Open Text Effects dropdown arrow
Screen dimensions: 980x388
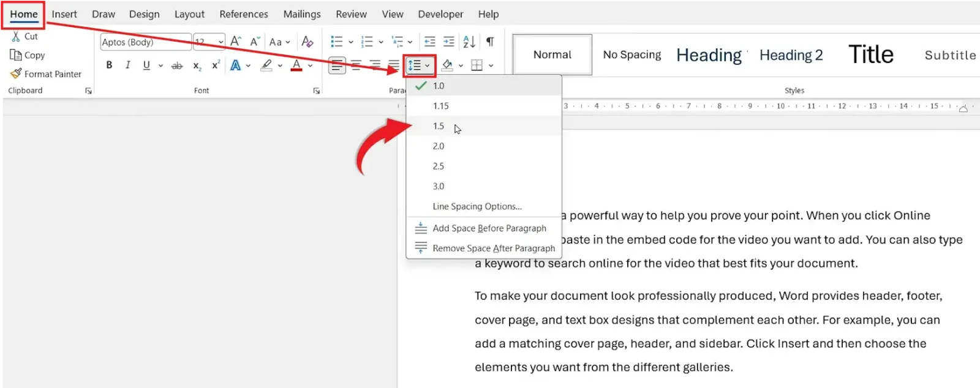[x=248, y=65]
